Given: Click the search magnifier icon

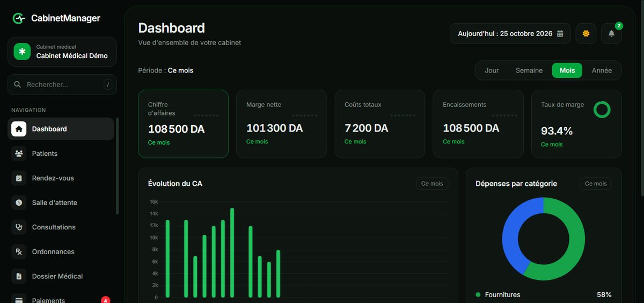Looking at the screenshot, I should pyautogui.click(x=18, y=84).
